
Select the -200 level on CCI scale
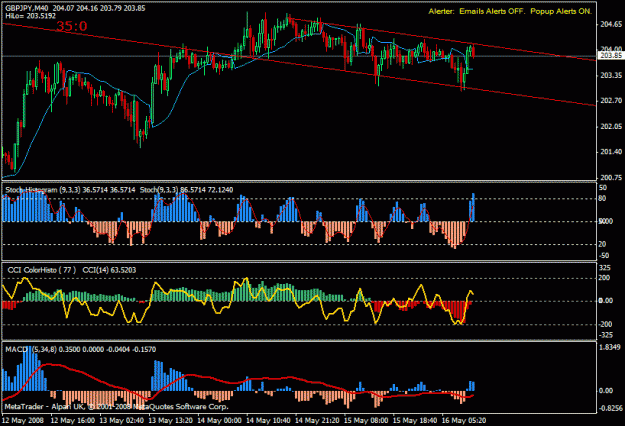(605, 324)
